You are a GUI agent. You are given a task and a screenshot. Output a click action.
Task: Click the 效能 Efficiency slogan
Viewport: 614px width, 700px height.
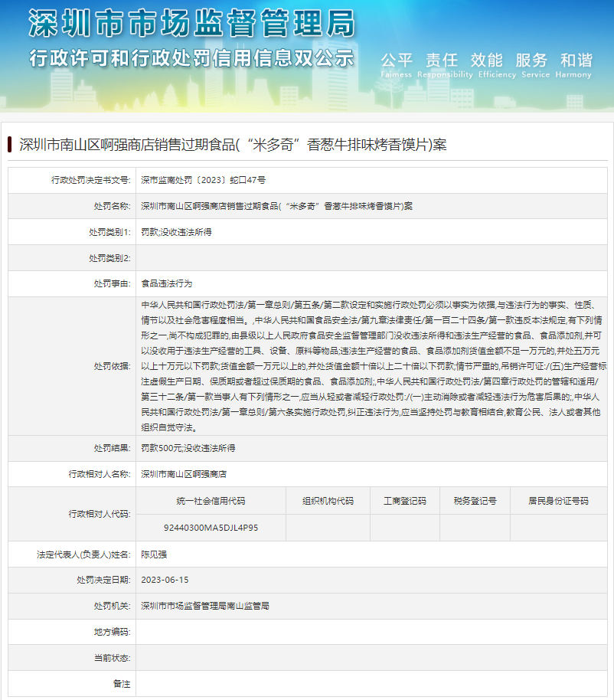pyautogui.click(x=497, y=65)
